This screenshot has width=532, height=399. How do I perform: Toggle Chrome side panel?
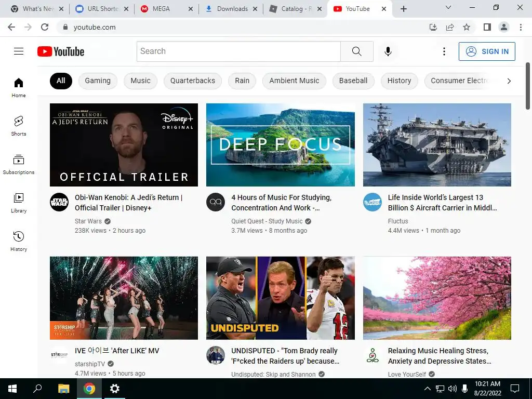(487, 27)
